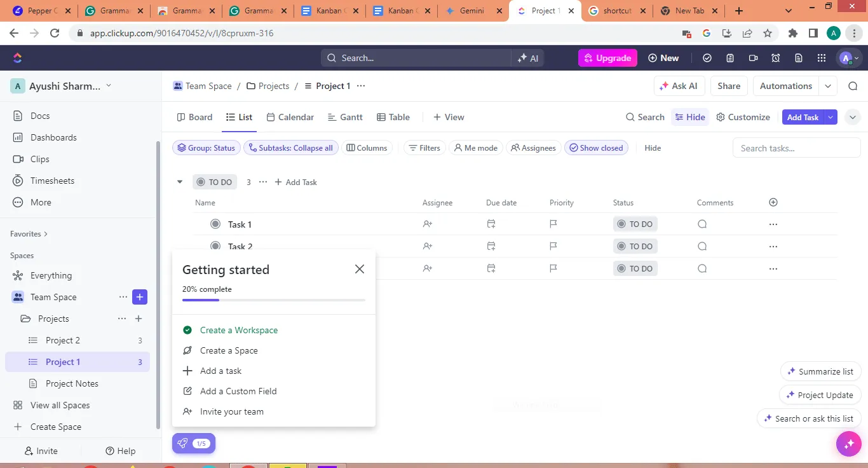Viewport: 868px width, 468px height.
Task: Add new list to Projects folder
Action: [x=139, y=319]
